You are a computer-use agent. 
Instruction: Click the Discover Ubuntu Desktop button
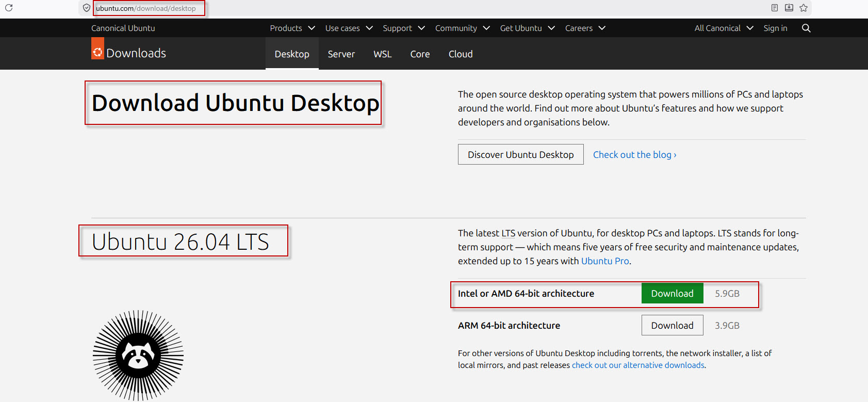[x=521, y=154]
